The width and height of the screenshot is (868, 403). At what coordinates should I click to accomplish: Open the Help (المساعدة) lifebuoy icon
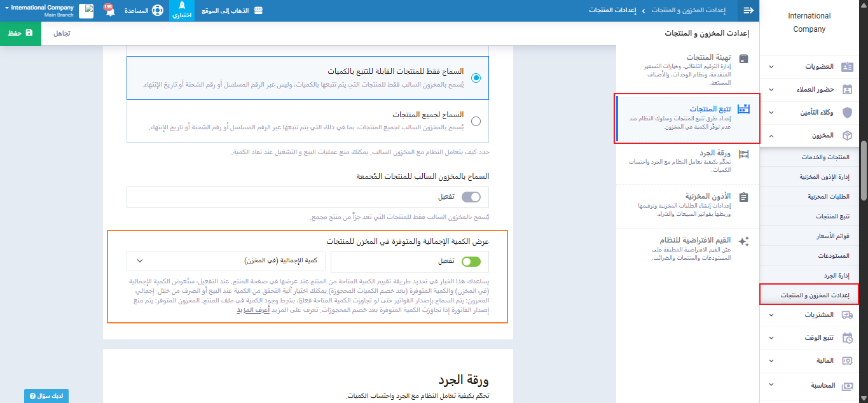click(158, 11)
